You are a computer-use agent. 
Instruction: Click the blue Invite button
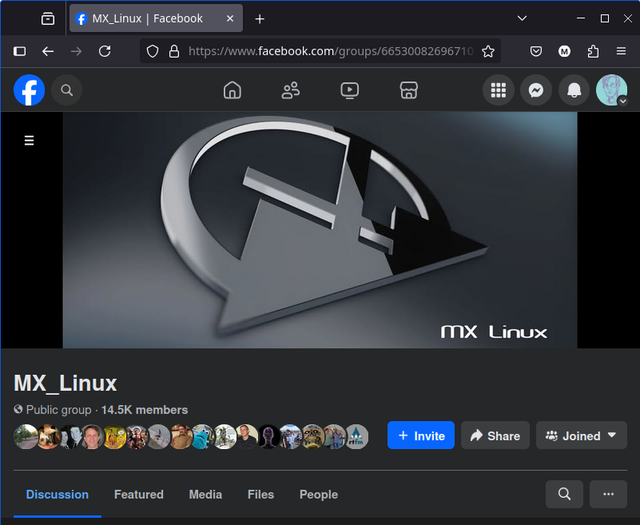click(x=421, y=436)
